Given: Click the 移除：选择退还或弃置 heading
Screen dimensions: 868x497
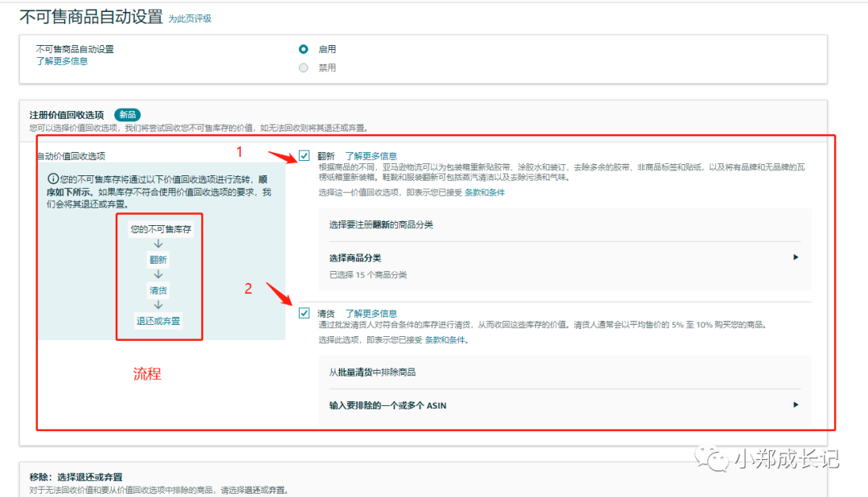Looking at the screenshot, I should pos(76,477).
